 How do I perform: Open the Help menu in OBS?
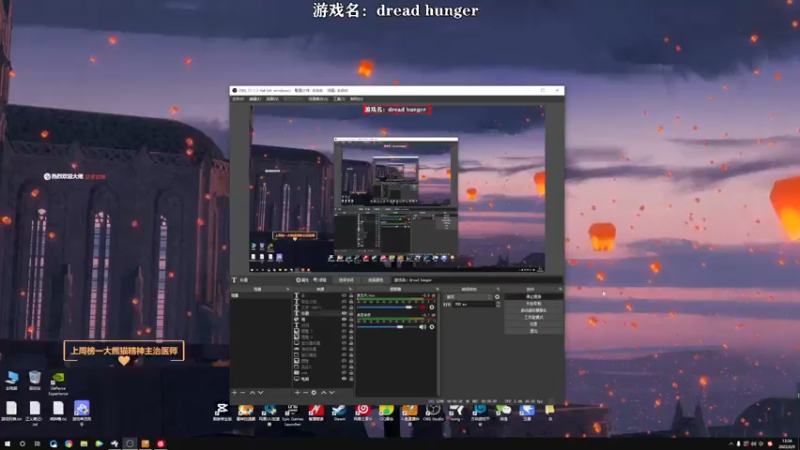pos(357,99)
